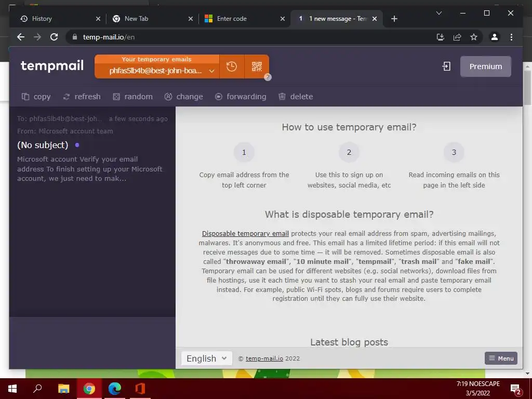Screen dimensions: 532x399
Task: Open a new browser tab
Action: (x=394, y=19)
